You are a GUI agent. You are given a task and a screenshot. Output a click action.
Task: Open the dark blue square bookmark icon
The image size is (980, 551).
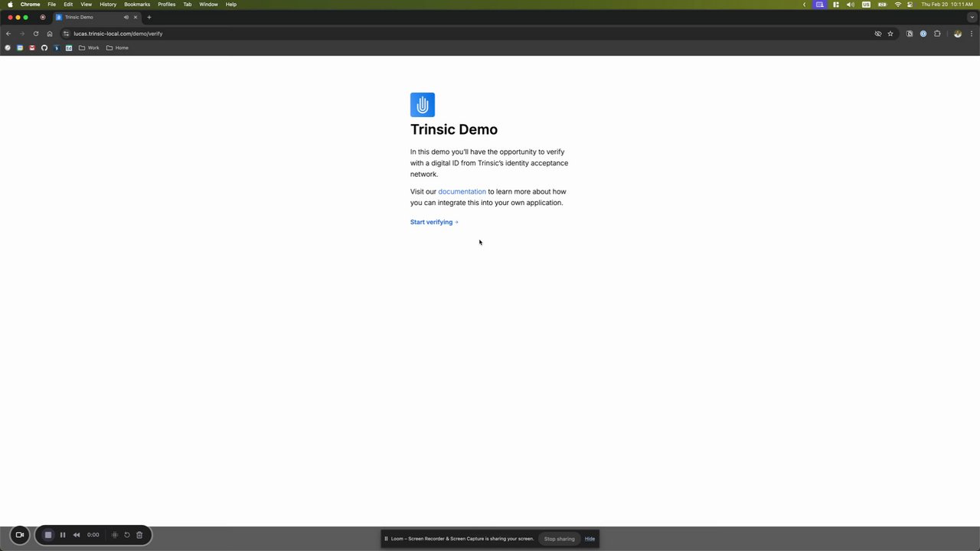[x=57, y=47]
